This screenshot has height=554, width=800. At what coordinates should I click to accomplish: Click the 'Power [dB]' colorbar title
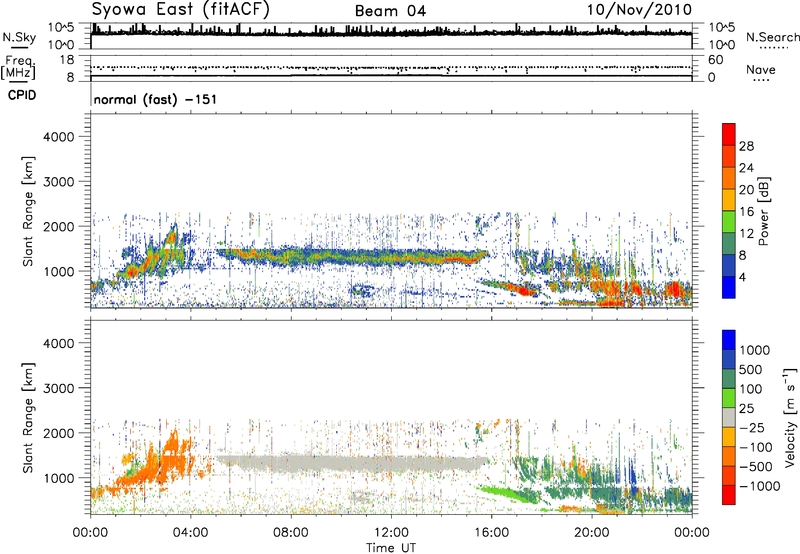coord(763,211)
